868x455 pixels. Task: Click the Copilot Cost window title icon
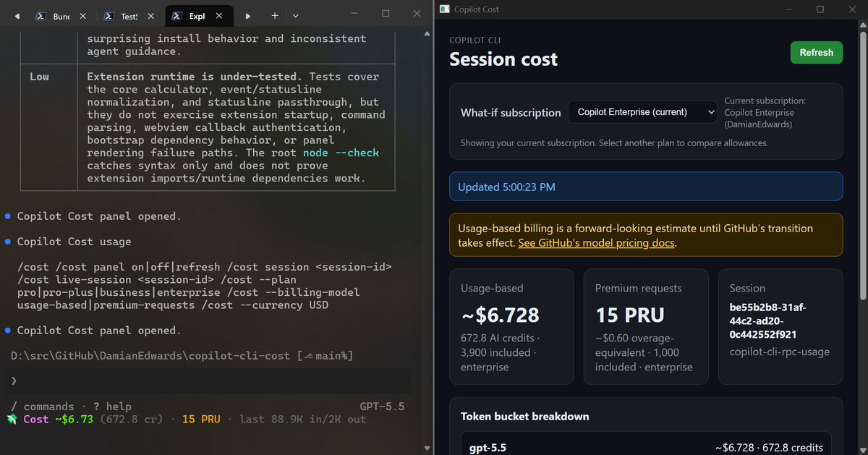click(x=443, y=9)
